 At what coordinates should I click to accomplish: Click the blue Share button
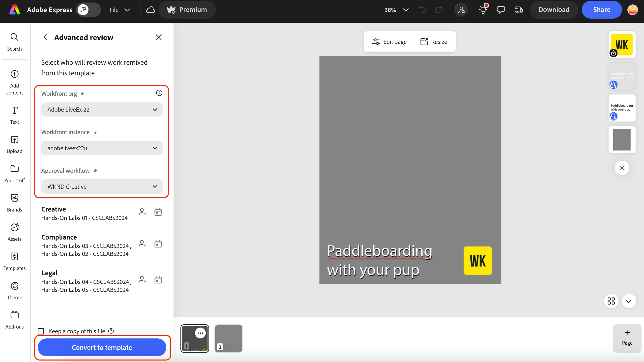pyautogui.click(x=602, y=10)
